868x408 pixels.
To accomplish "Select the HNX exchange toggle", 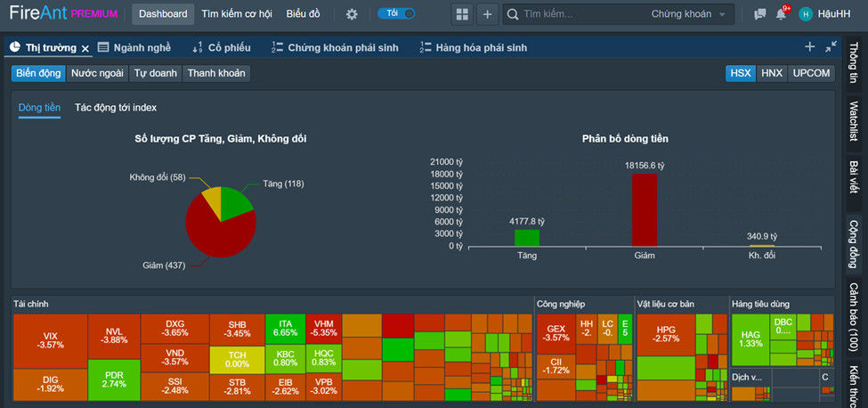I will click(772, 73).
